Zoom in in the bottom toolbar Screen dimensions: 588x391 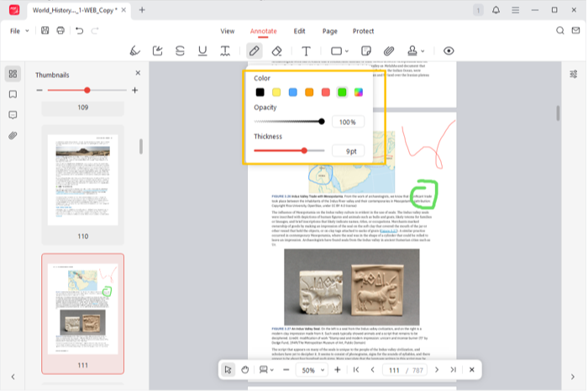click(337, 370)
